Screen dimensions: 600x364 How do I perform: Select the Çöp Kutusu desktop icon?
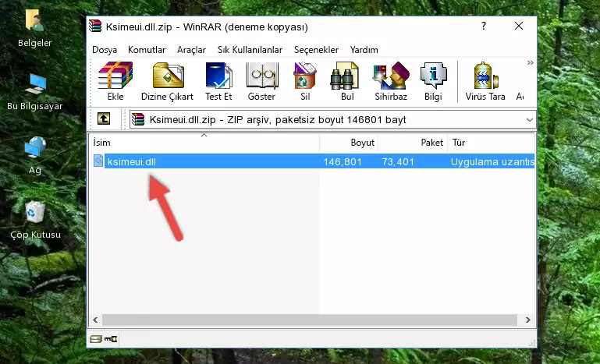pyautogui.click(x=35, y=220)
